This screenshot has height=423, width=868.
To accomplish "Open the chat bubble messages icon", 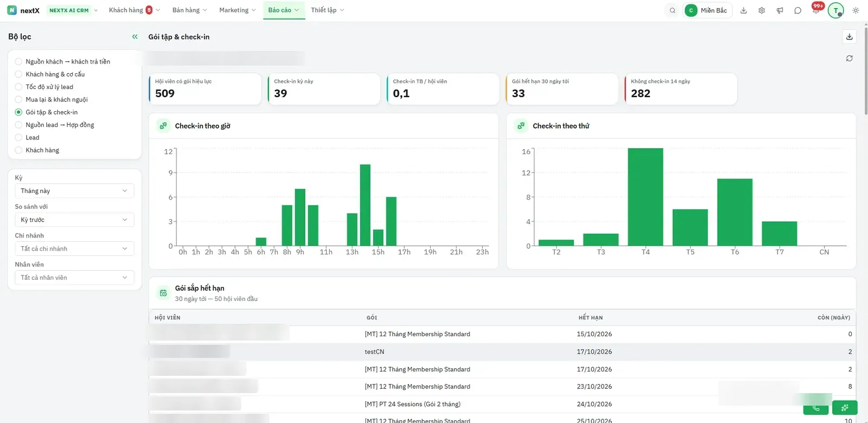I will pos(797,10).
